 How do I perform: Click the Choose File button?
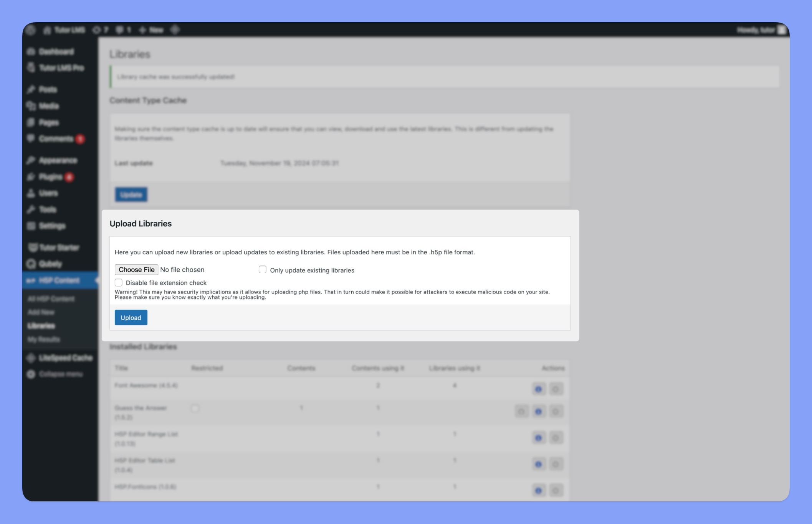(136, 270)
